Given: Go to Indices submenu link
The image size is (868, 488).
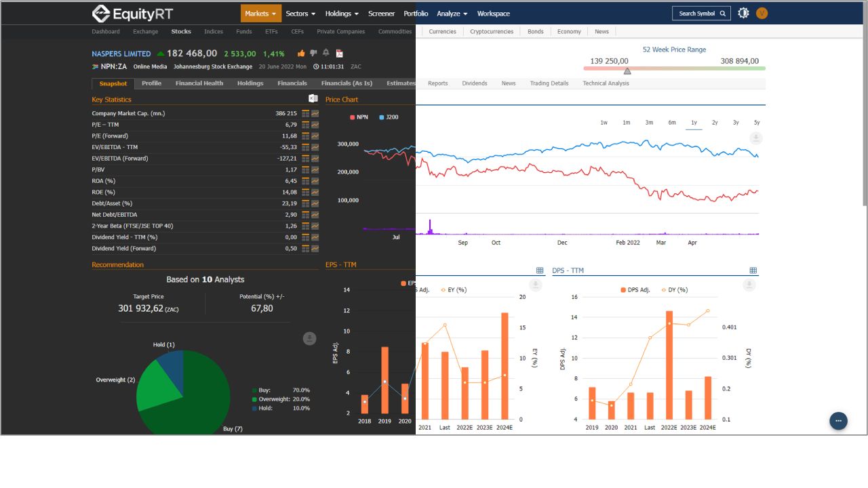Looking at the screenshot, I should [x=214, y=31].
